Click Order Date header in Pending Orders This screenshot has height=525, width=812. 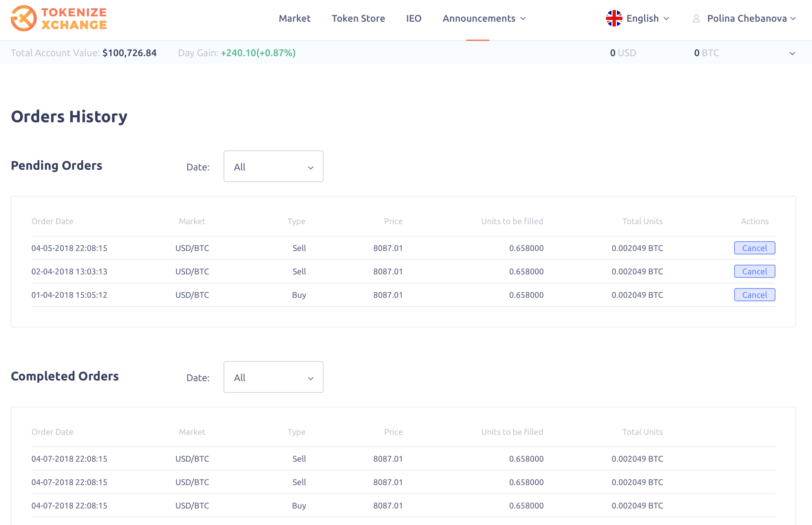(x=52, y=221)
